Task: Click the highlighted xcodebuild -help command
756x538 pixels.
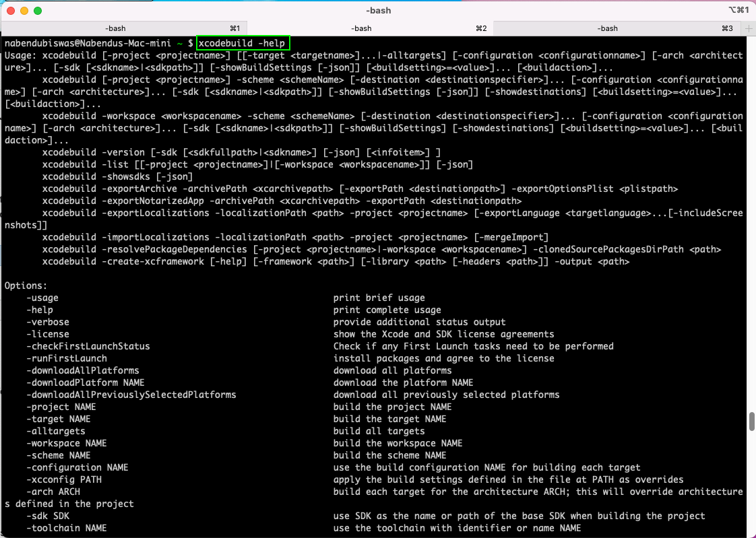Action: click(243, 43)
